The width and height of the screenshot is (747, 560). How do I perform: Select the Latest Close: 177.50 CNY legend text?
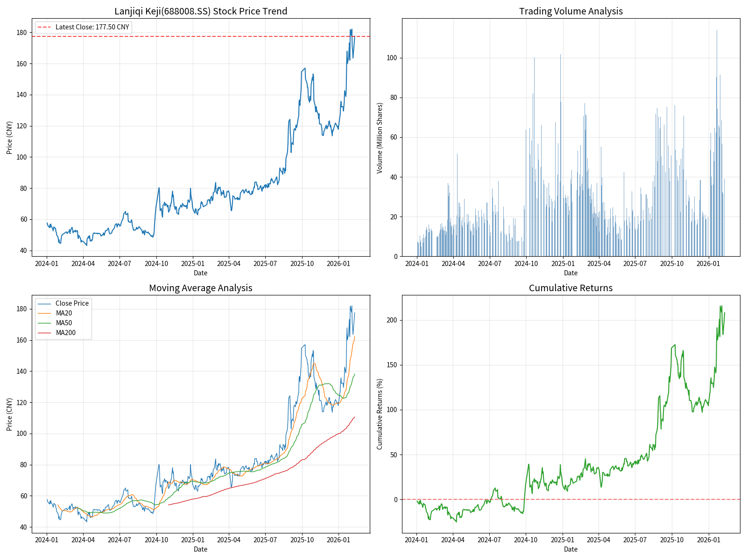tap(92, 27)
